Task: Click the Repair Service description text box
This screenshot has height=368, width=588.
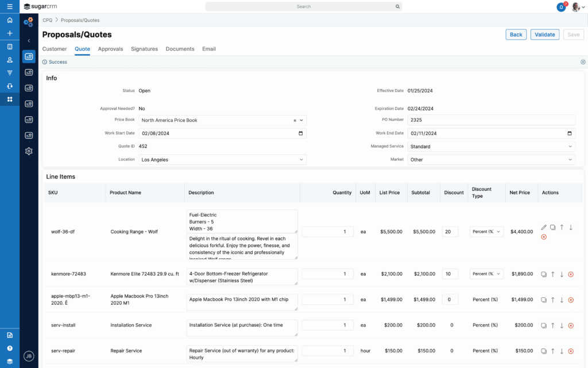Action: point(242,354)
